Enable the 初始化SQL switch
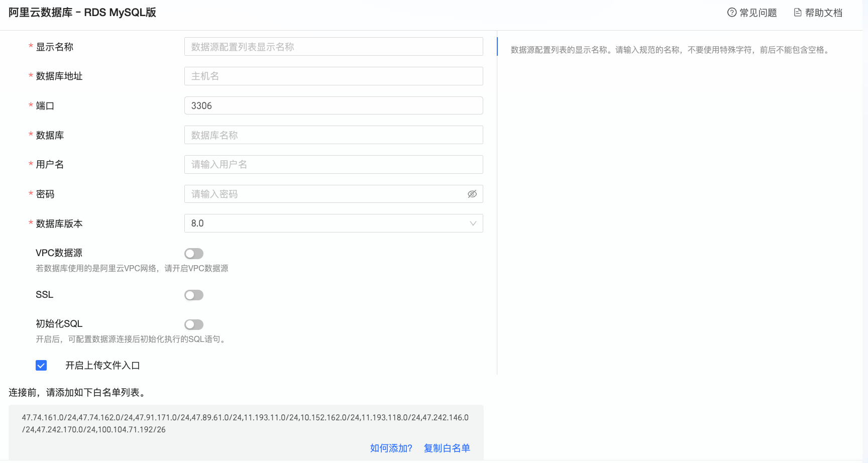 click(x=194, y=325)
